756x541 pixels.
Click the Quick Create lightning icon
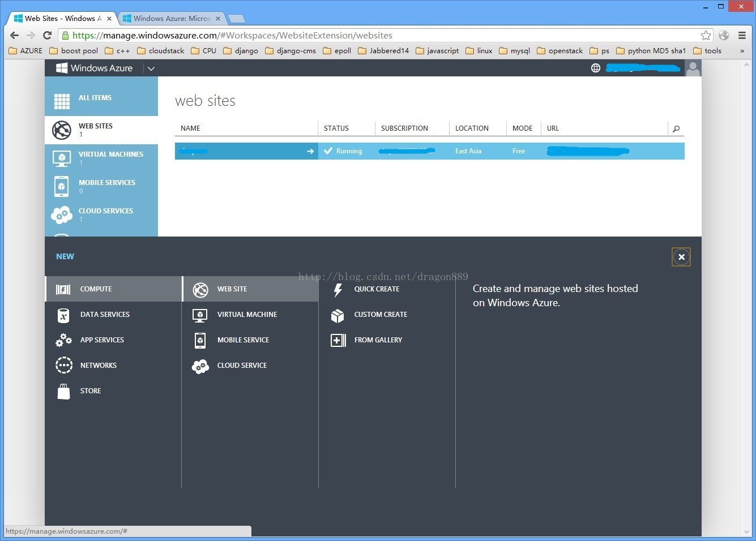[338, 290]
